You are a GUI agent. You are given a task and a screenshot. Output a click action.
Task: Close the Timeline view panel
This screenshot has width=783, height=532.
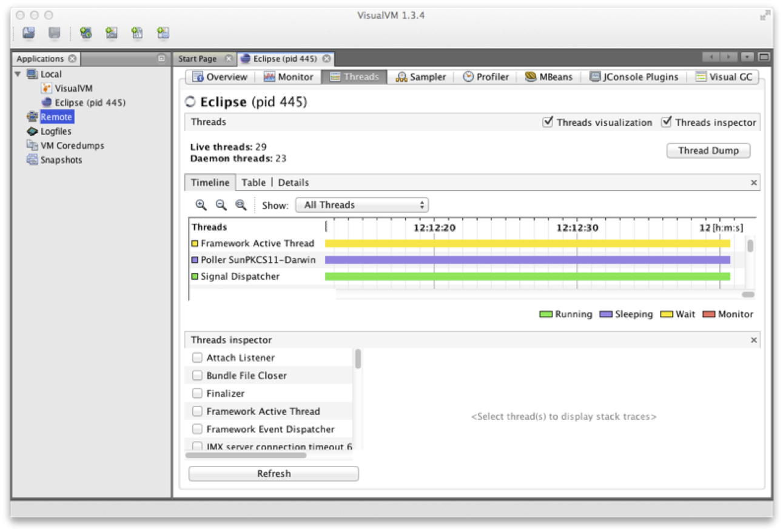click(x=754, y=183)
